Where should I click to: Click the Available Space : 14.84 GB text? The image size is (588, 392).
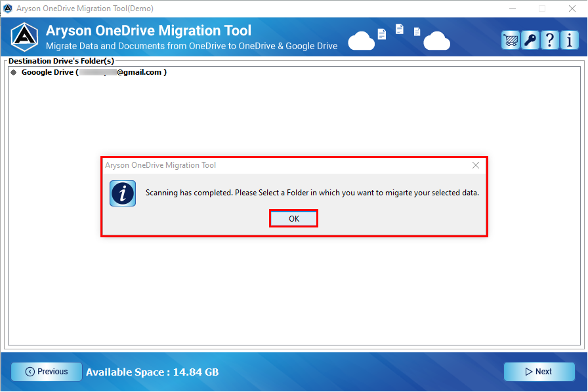coord(152,372)
